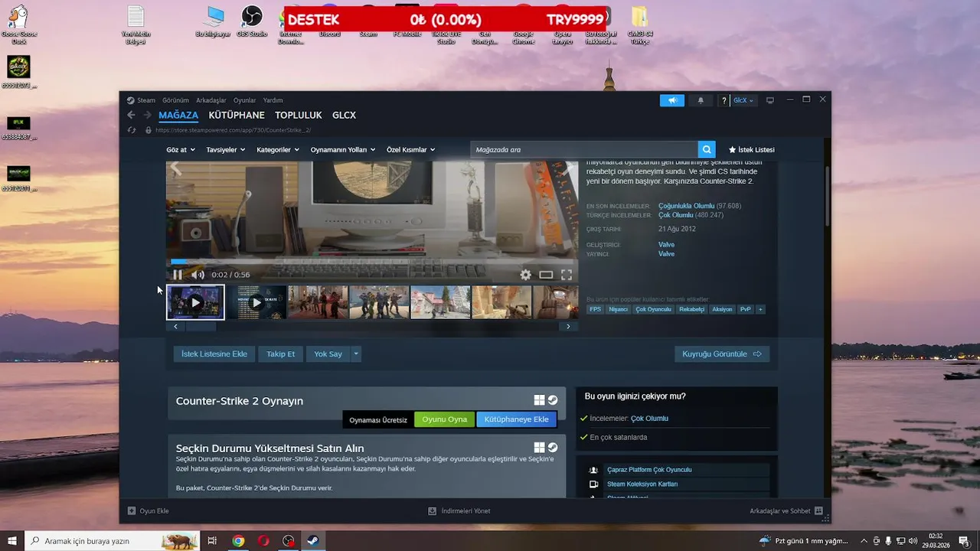Switch to the KÜTÜPHANE tab
Viewport: 980px width, 551px height.
tap(237, 116)
